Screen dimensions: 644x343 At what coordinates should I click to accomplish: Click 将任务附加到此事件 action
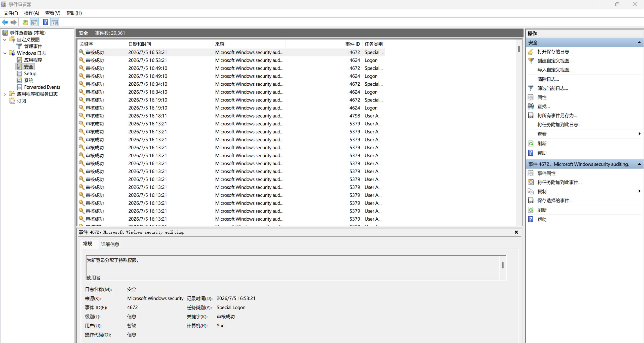559,182
